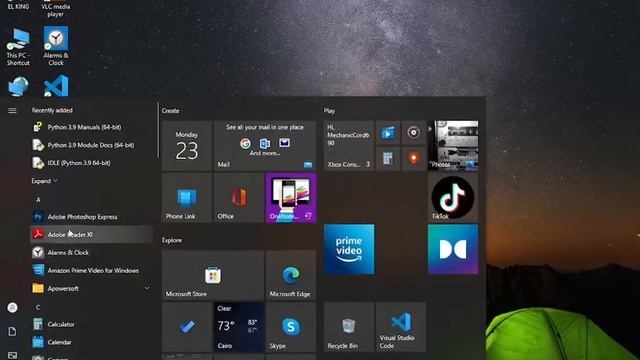
Task: Open Calendar from the app list
Action: click(x=91, y=342)
